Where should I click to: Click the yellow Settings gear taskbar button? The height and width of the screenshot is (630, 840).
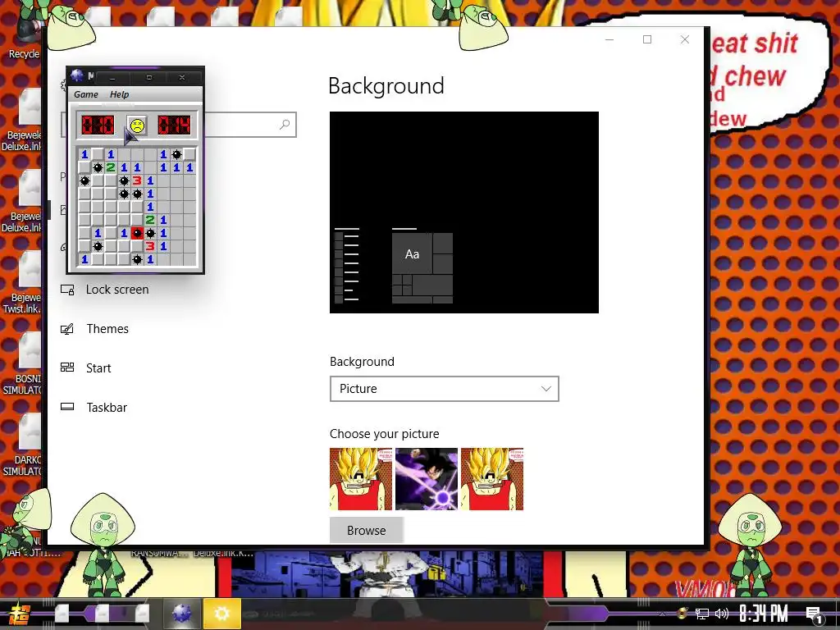tap(221, 614)
